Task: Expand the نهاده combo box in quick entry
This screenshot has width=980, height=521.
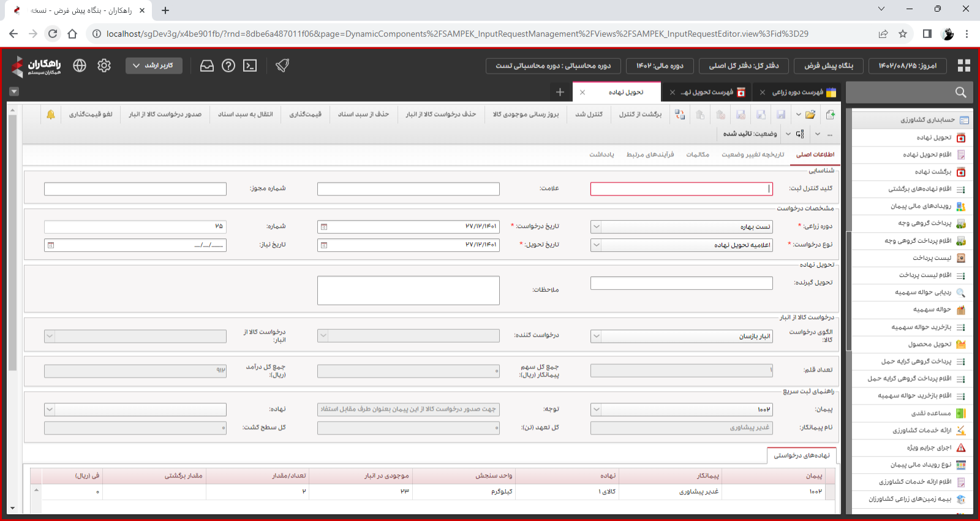Action: (x=50, y=409)
